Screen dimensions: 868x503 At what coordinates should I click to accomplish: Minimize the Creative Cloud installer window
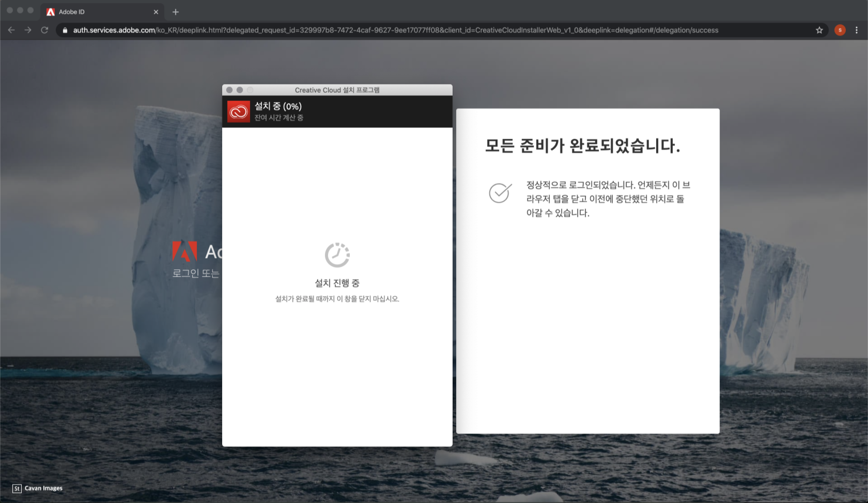click(x=240, y=90)
